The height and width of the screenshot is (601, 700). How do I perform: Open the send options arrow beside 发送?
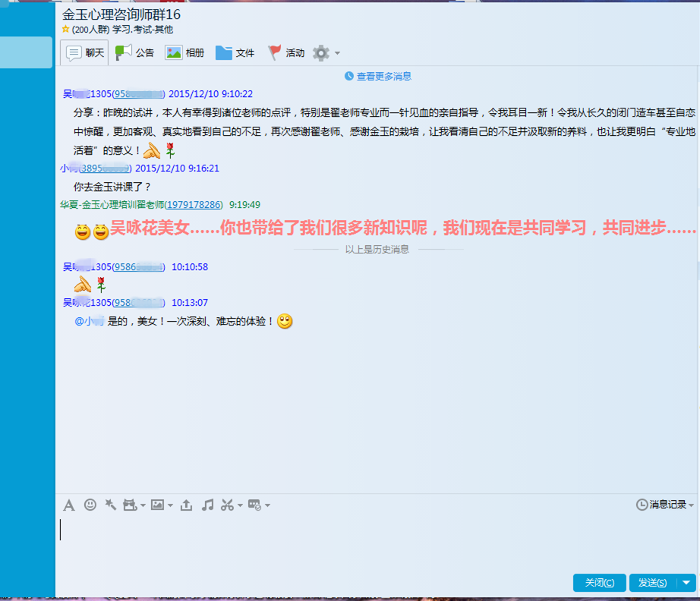tap(686, 583)
